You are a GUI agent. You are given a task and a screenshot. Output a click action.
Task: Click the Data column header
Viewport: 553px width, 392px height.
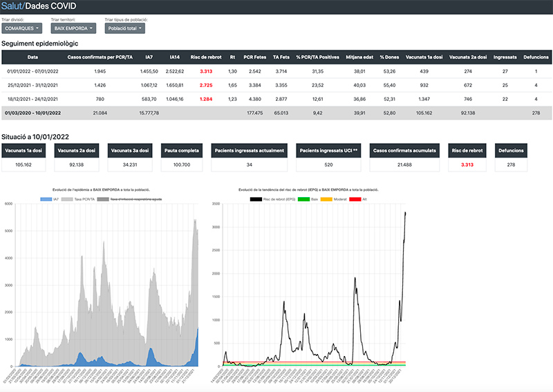pos(32,57)
